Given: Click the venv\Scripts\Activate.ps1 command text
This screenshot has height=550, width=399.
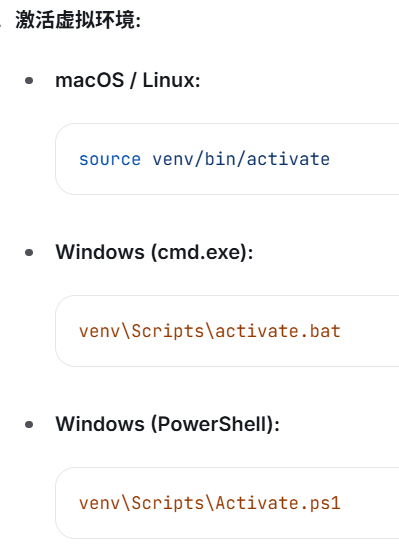Looking at the screenshot, I should (210, 503).
